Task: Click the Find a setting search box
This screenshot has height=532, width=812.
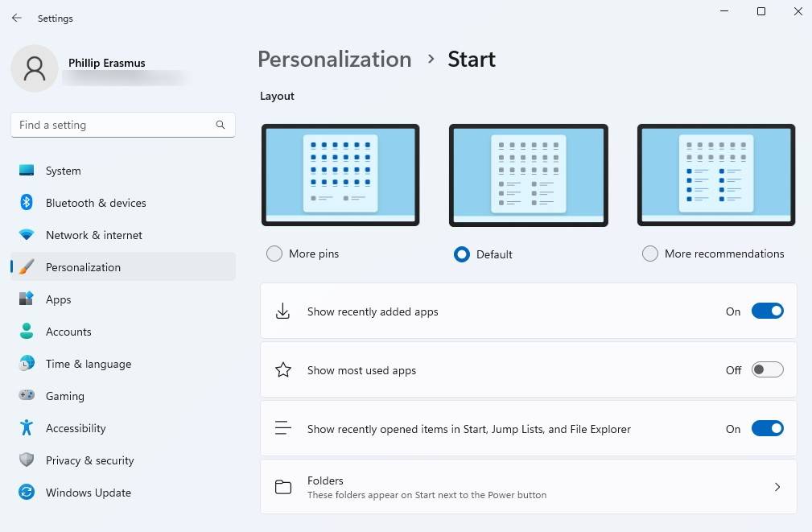Action: point(123,125)
